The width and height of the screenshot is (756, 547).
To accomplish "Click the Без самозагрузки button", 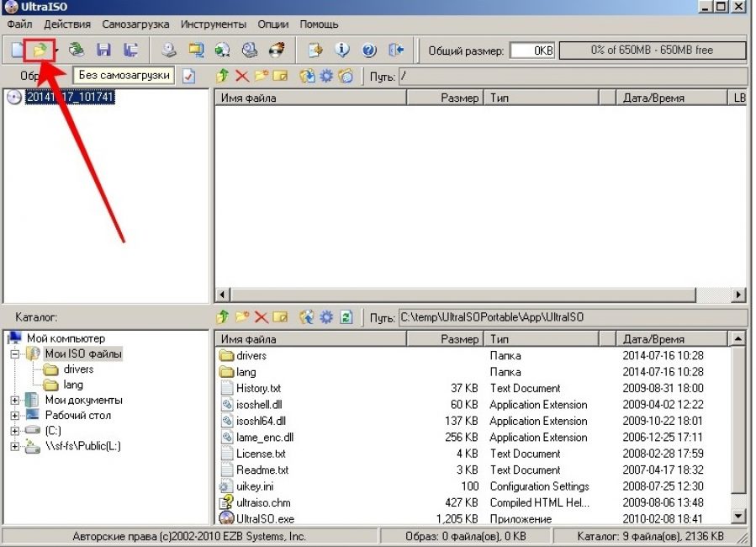I will (x=124, y=75).
